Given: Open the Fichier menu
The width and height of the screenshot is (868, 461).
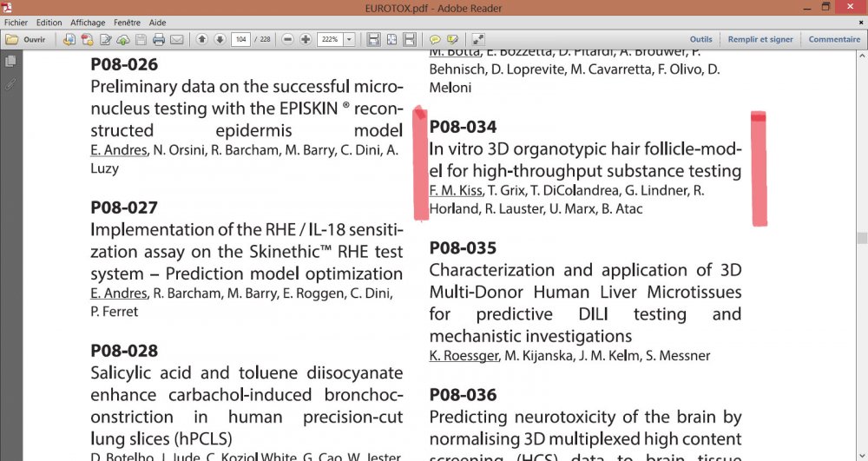Looking at the screenshot, I should (x=16, y=23).
